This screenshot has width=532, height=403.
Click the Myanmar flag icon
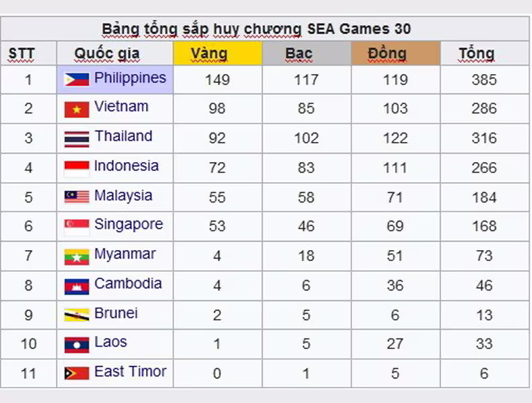pos(77,257)
